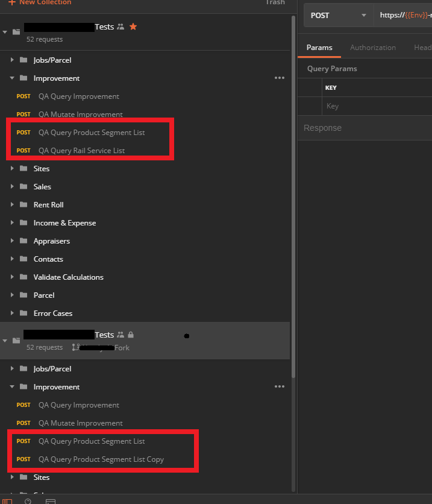The image size is (432, 504).
Task: Open the favorited star icon on Tests collection
Action: click(x=133, y=27)
